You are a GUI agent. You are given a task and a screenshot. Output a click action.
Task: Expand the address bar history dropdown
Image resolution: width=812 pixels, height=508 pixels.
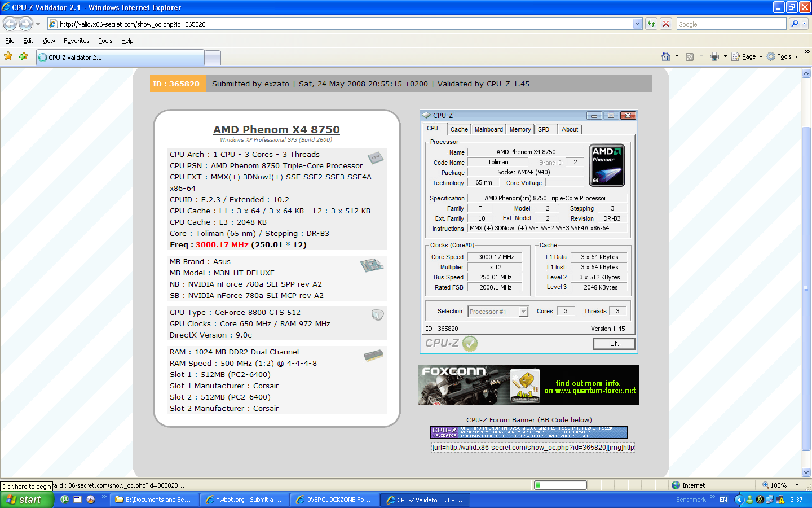click(637, 24)
